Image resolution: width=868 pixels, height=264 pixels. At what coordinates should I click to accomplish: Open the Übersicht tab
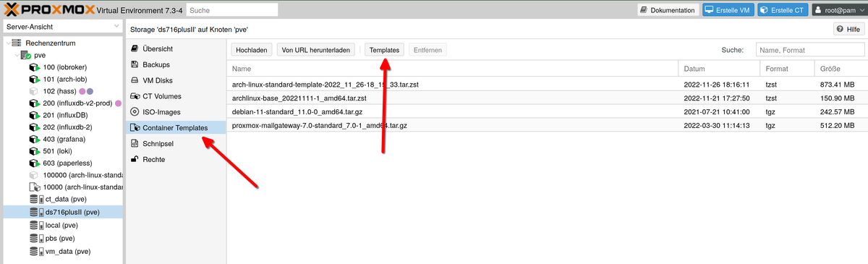(176, 48)
